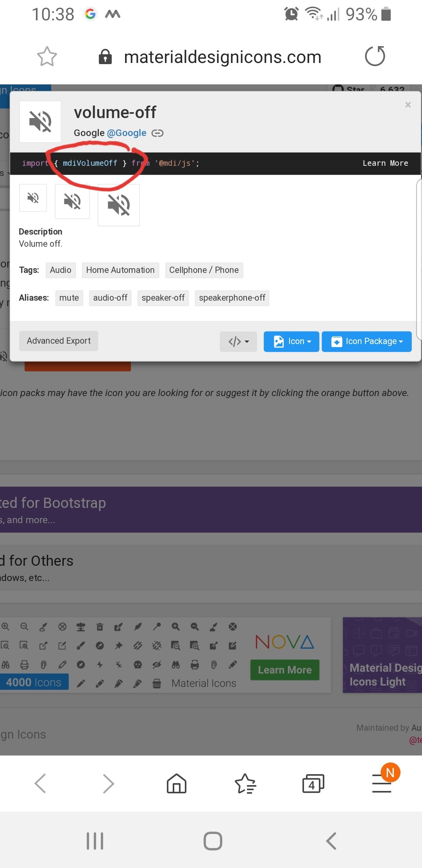Tap the M notification icon in status bar

[113, 14]
